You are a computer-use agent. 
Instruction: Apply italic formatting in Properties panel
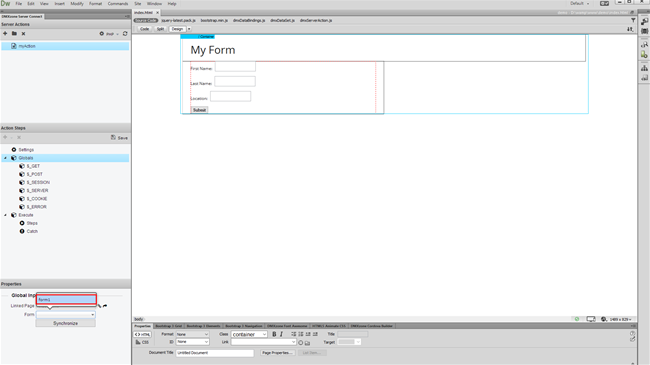click(x=281, y=334)
